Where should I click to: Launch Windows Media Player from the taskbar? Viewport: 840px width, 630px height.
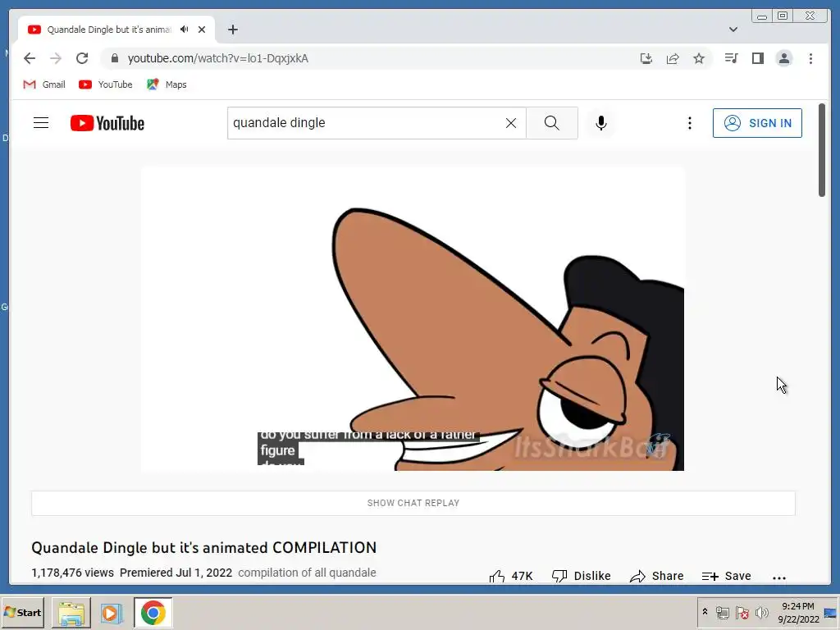click(112, 613)
